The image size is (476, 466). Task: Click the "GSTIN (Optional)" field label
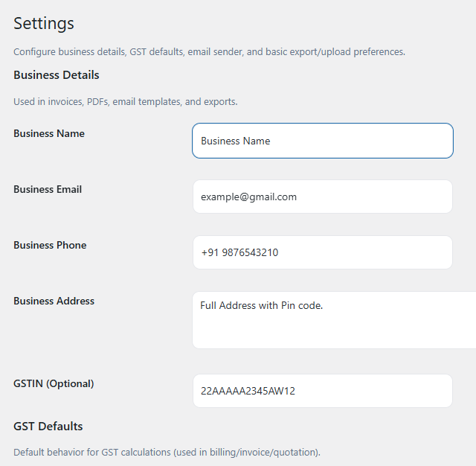coord(54,384)
